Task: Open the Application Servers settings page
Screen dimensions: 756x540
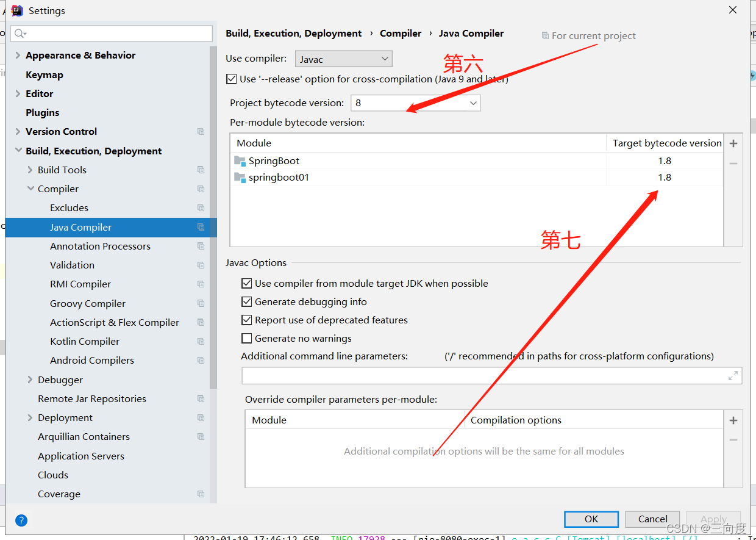Action: click(81, 456)
